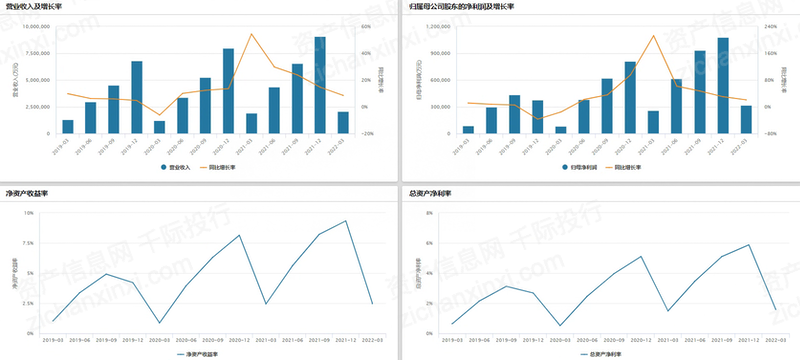Click the 2020-06 bar in 归母净利润 chart

pyautogui.click(x=584, y=117)
